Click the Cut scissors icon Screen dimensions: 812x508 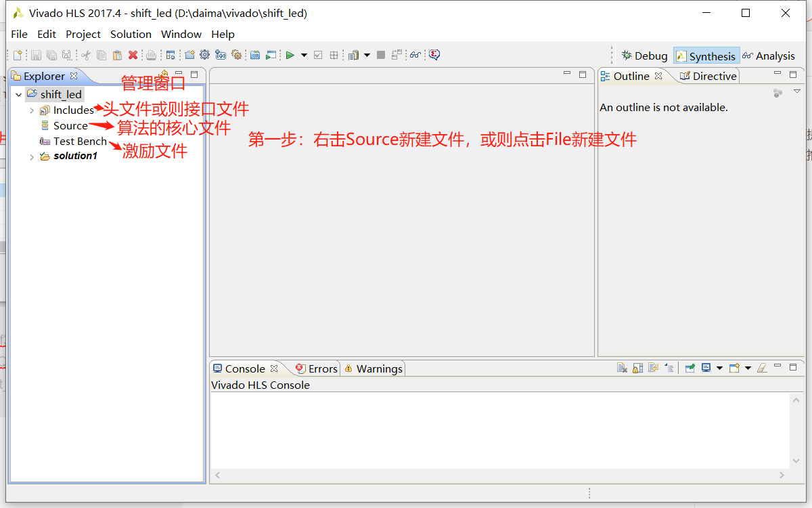[85, 55]
